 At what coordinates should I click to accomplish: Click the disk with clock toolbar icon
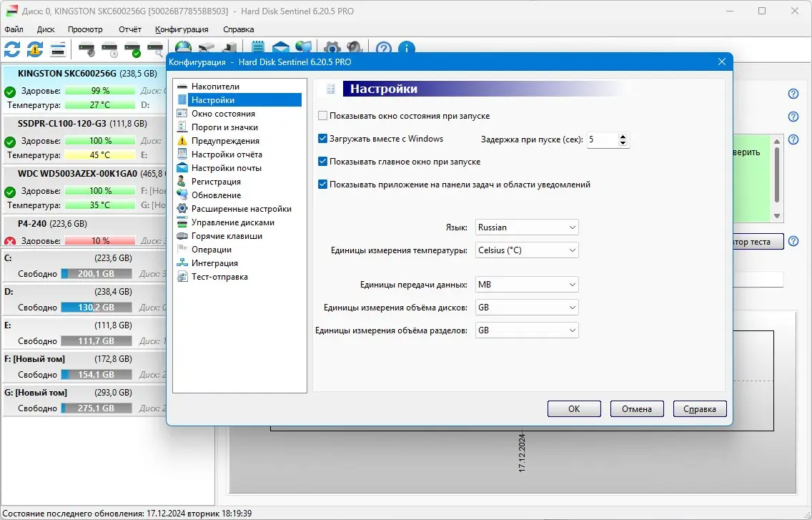[110, 49]
